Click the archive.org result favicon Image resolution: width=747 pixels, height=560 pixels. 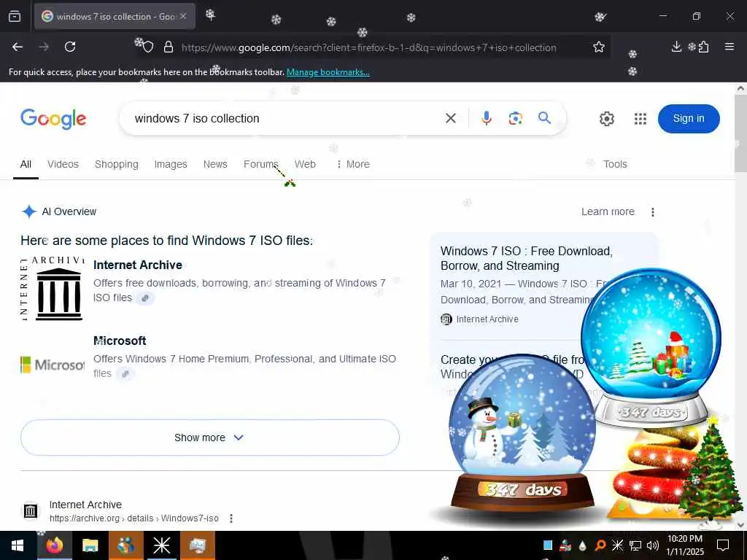click(31, 511)
